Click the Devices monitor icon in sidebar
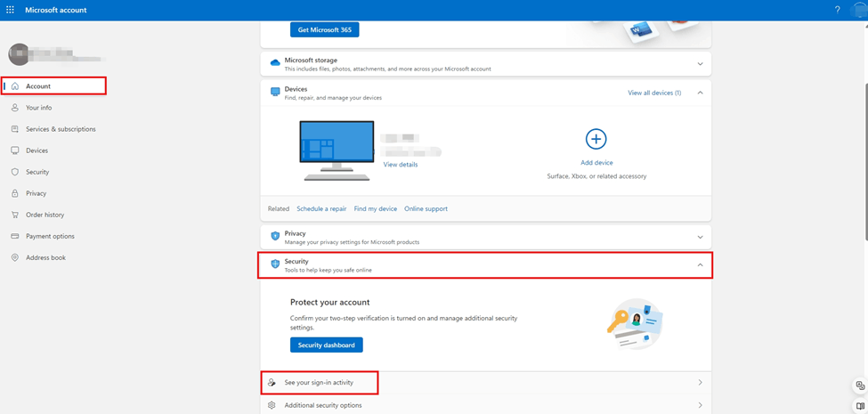The image size is (868, 414). 15,150
